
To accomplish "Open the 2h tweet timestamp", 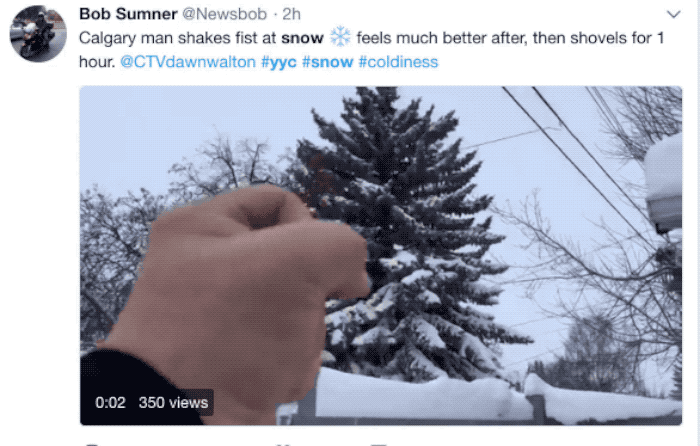I will click(292, 14).
